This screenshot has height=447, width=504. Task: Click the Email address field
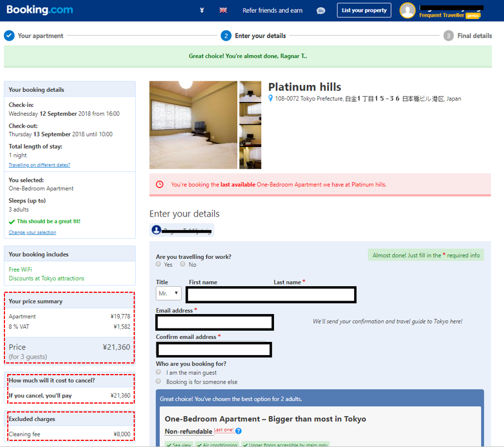click(215, 322)
